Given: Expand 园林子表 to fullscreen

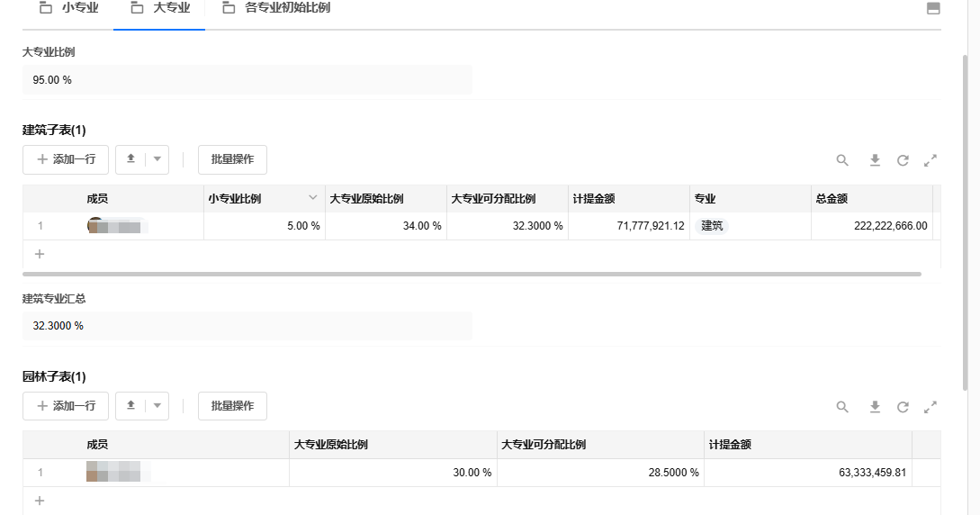Looking at the screenshot, I should tap(930, 407).
